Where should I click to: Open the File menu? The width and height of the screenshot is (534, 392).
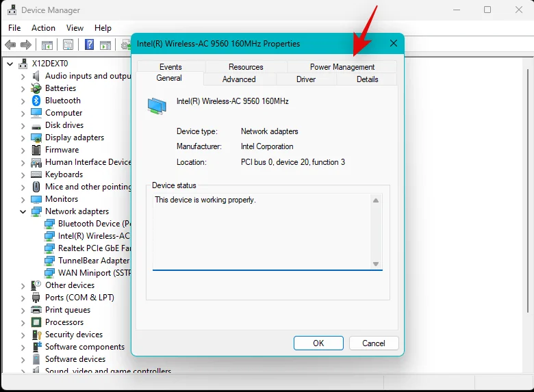(14, 28)
